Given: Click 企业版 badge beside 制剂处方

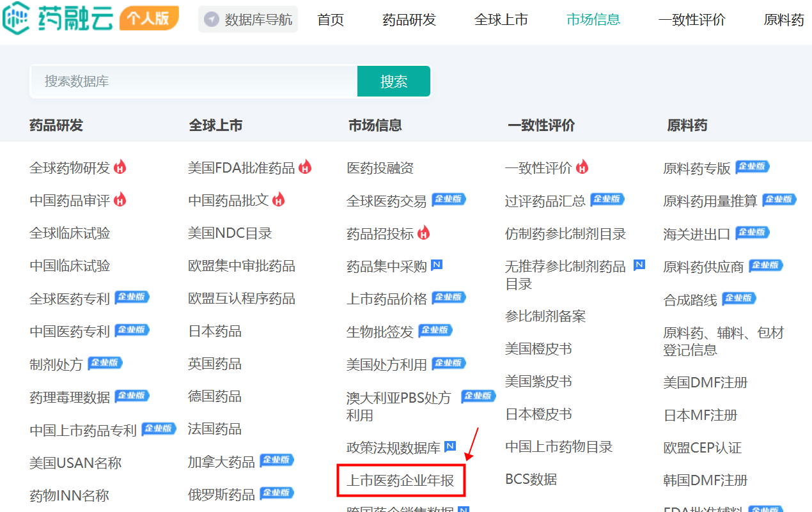Looking at the screenshot, I should [x=105, y=363].
